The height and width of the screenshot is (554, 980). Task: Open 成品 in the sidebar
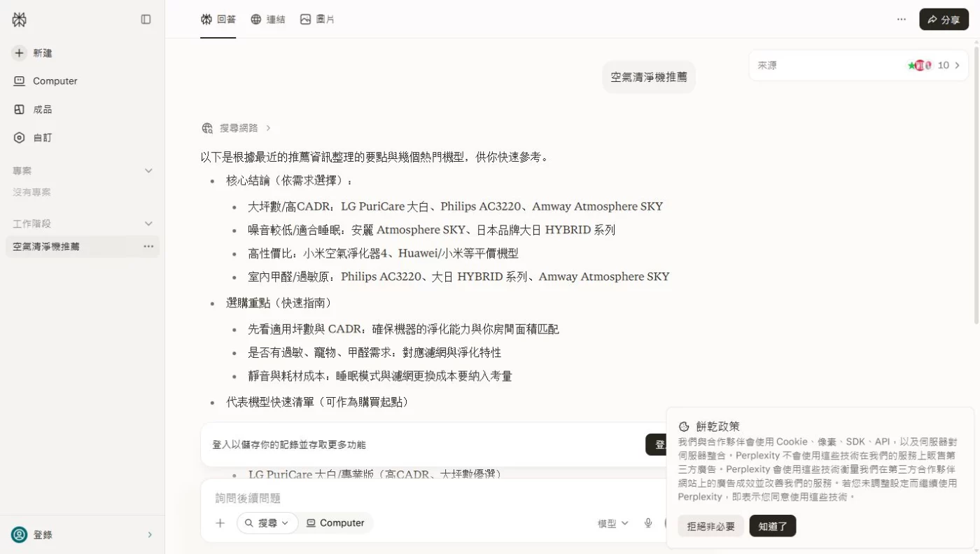click(33, 109)
